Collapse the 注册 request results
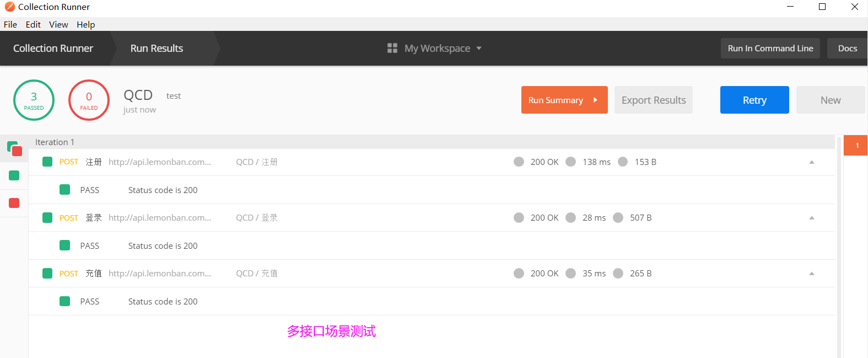868x358 pixels. coord(811,162)
